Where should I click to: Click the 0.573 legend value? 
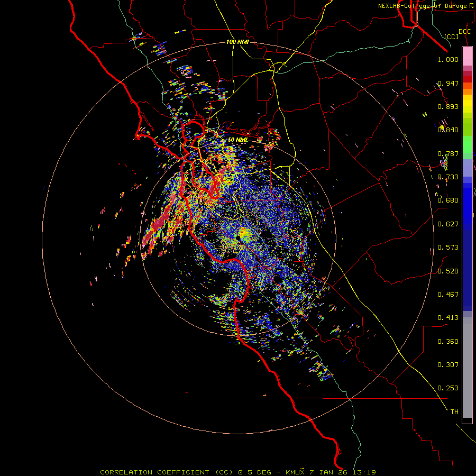click(448, 248)
